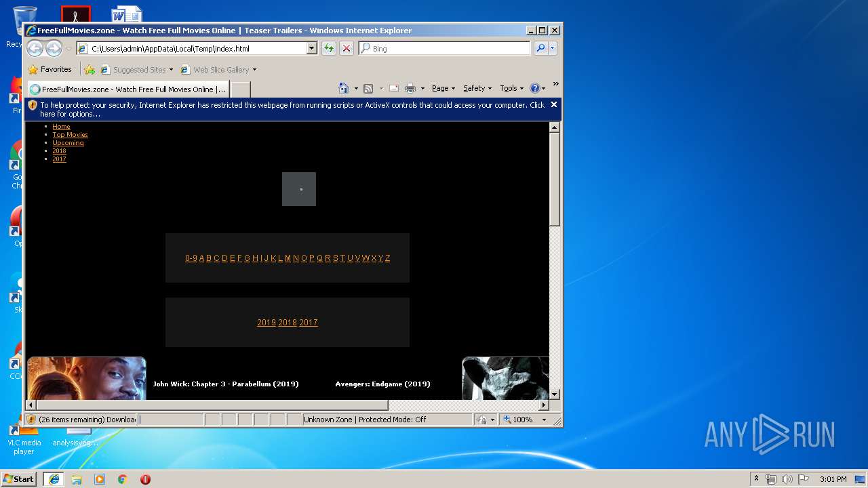This screenshot has height=488, width=868.
Task: Click the 2018 link in top menu
Action: click(59, 151)
